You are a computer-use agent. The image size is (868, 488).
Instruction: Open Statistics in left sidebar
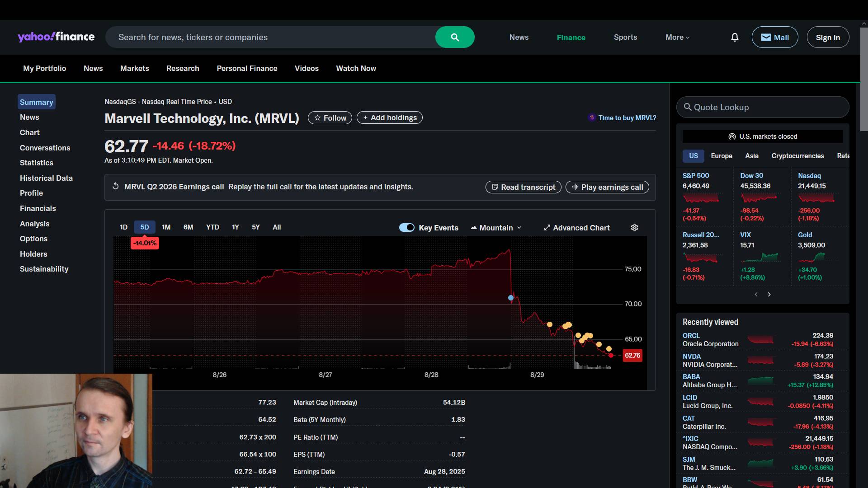coord(36,163)
